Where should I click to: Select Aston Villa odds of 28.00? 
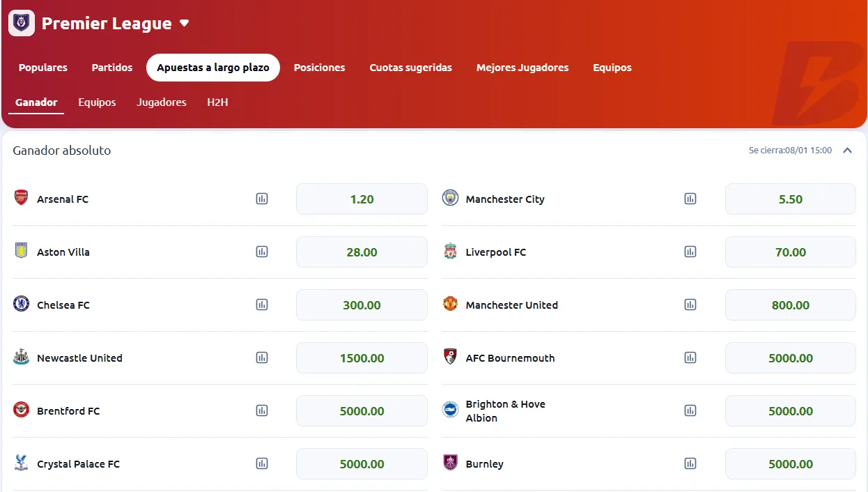pos(362,252)
